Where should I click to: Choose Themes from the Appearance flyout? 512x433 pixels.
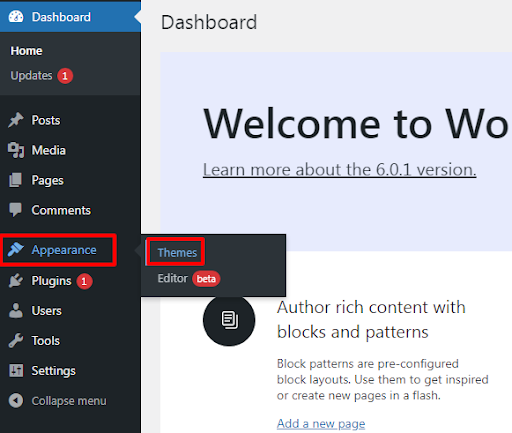click(x=177, y=253)
